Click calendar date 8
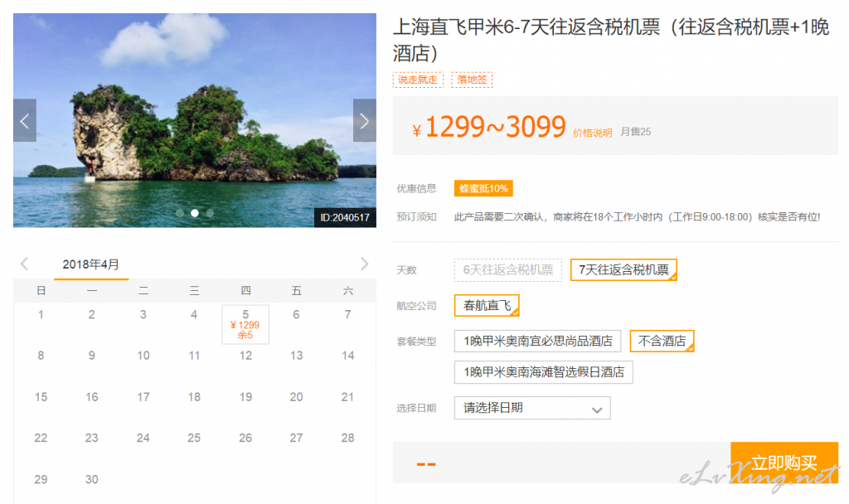 coord(41,356)
